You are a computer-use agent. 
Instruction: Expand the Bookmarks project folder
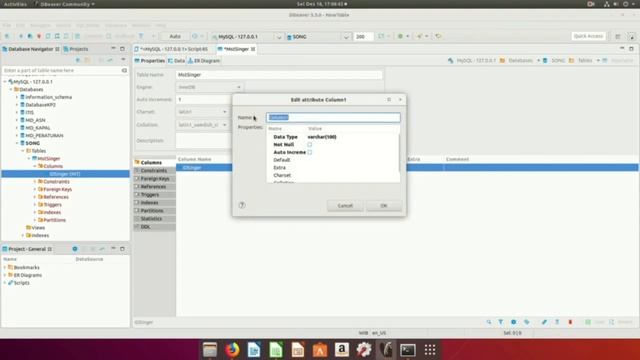point(5,268)
